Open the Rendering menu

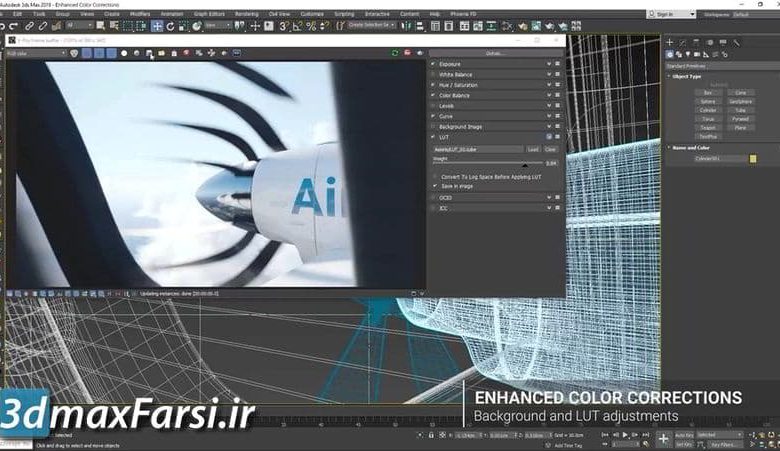point(247,14)
